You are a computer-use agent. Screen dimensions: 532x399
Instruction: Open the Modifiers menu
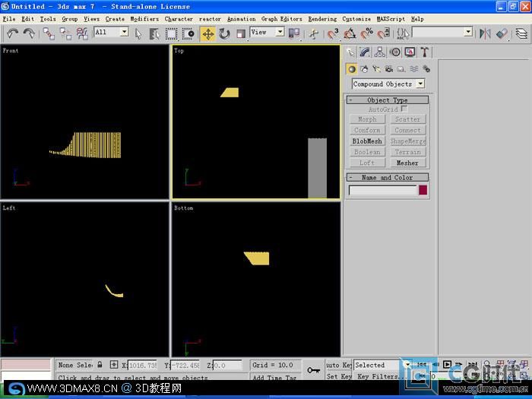(144, 19)
